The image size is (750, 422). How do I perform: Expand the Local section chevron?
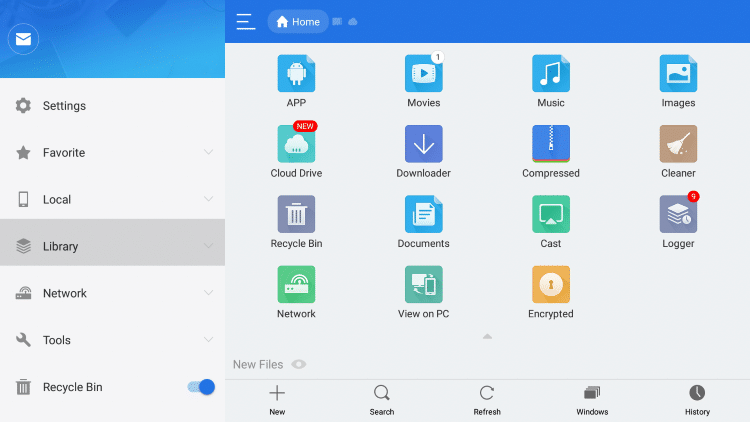(208, 200)
